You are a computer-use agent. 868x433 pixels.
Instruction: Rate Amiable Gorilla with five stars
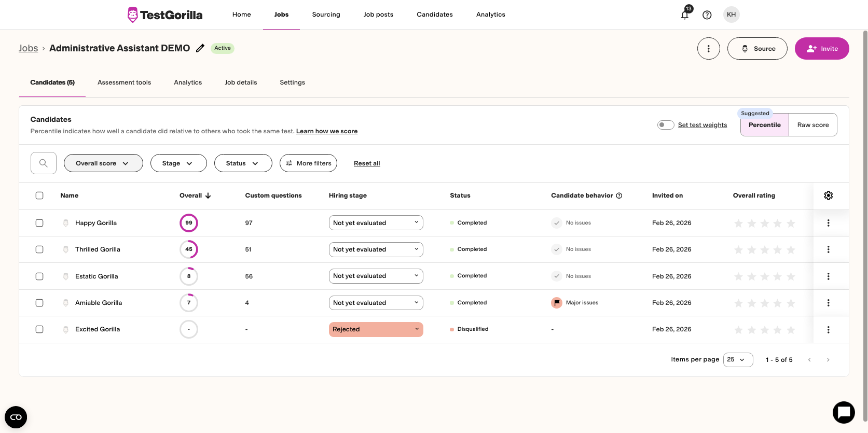pos(791,303)
